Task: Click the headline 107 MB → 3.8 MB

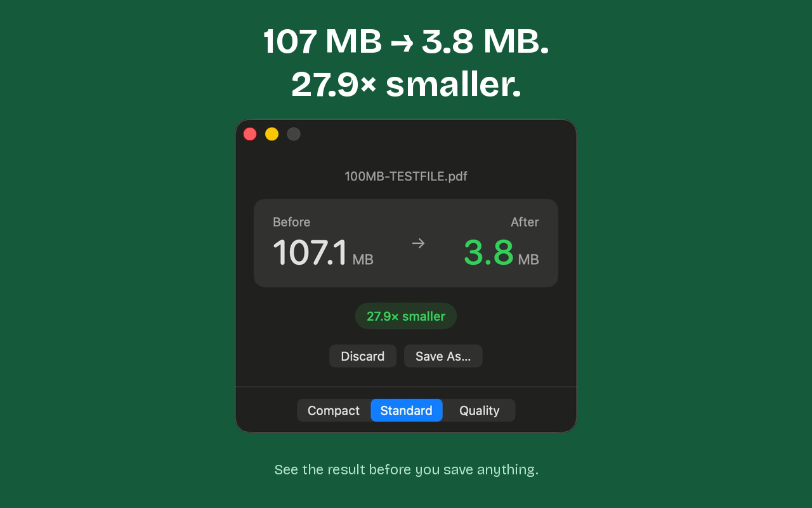Action: click(x=406, y=42)
